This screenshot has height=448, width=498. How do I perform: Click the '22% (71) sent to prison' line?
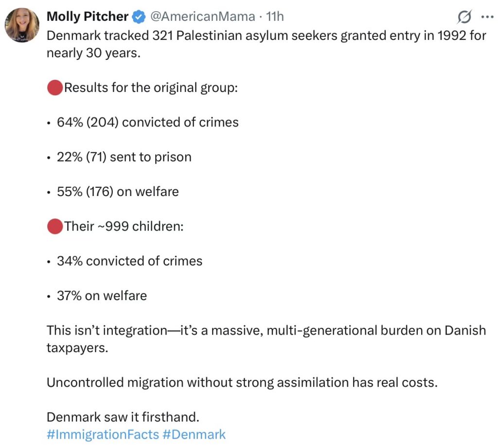point(124,157)
